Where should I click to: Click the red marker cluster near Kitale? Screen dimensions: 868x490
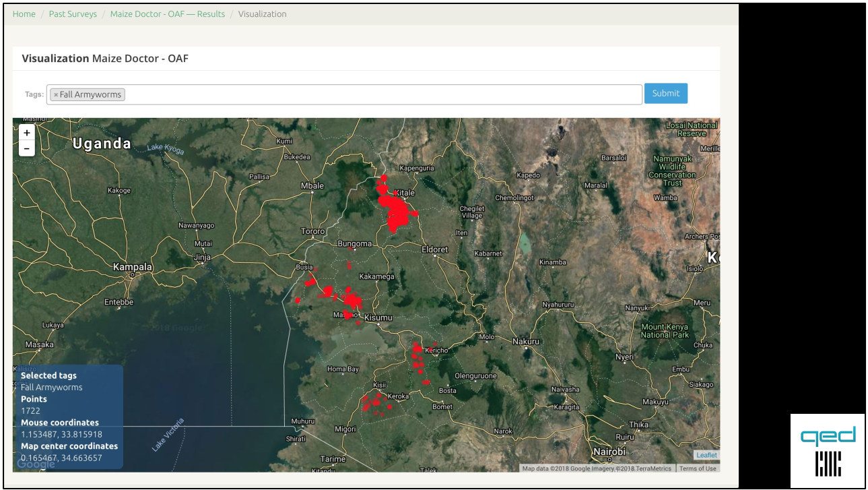pos(397,210)
